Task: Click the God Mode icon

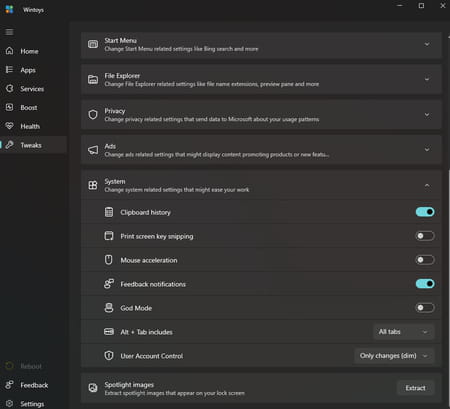Action: pyautogui.click(x=109, y=308)
